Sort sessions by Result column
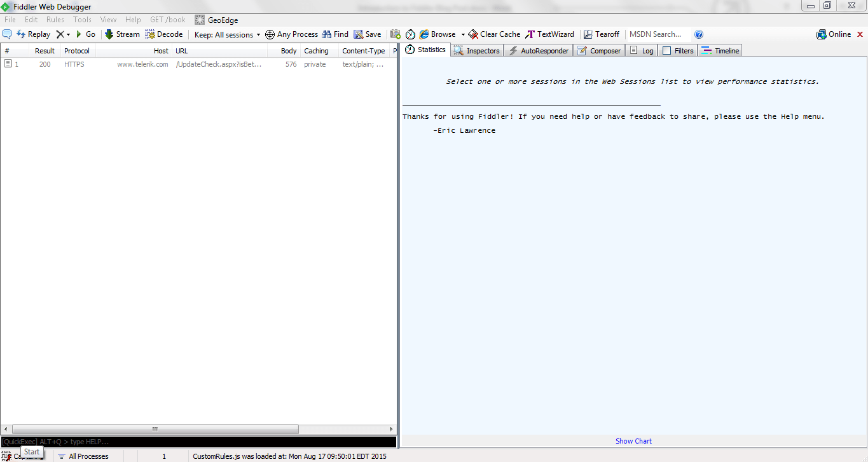Screen dimensions: 868x462 click(x=45, y=51)
